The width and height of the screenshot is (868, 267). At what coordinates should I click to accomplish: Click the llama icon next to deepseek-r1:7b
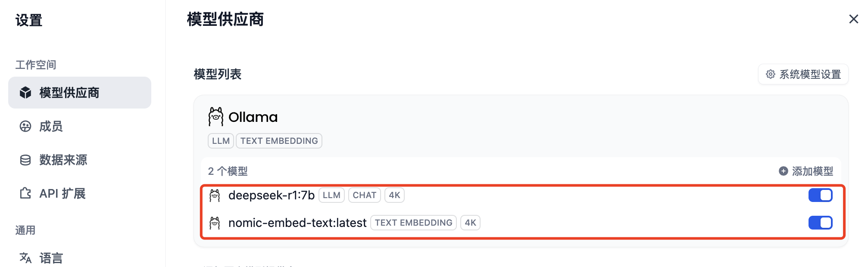click(x=215, y=196)
